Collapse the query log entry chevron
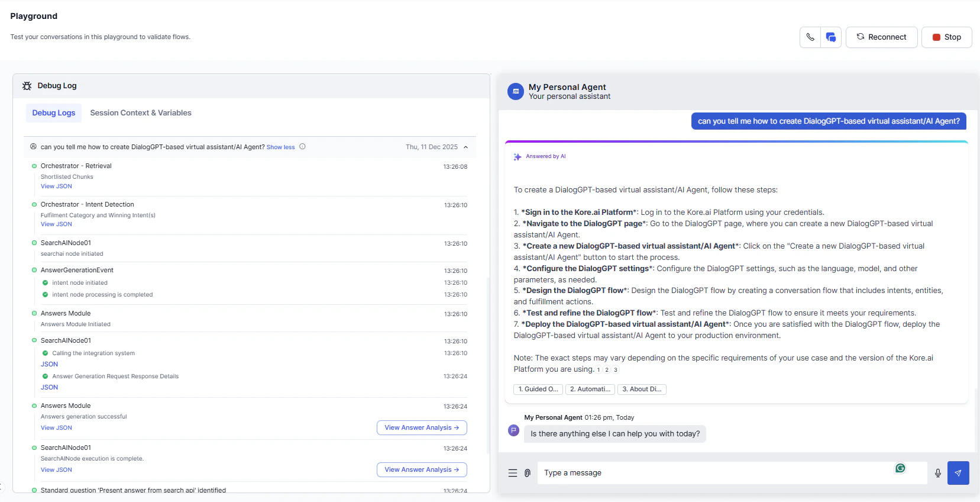980x502 pixels. (465, 147)
